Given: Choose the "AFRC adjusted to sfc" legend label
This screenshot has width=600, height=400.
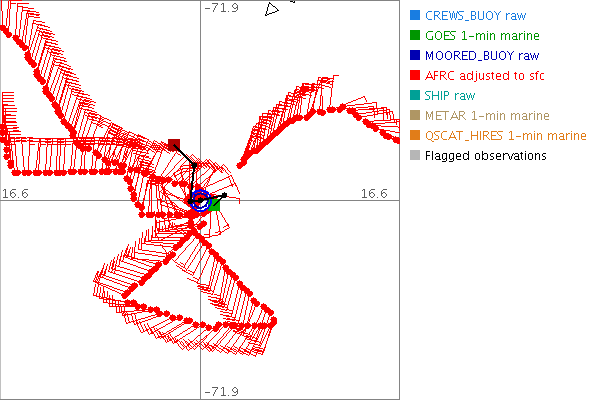Looking at the screenshot, I should (x=484, y=76).
